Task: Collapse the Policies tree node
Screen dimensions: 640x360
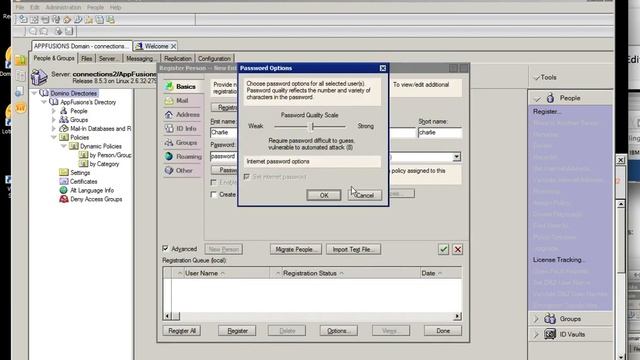Action: [53, 138]
